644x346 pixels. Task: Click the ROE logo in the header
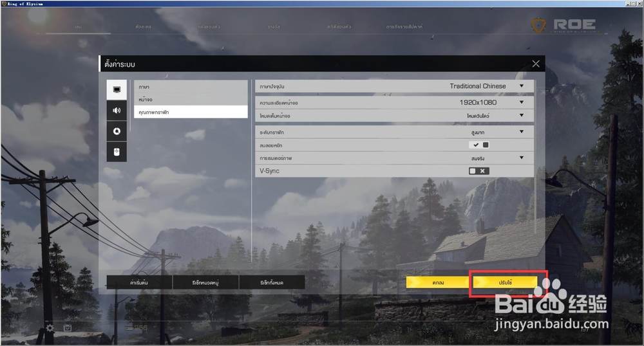(566, 26)
